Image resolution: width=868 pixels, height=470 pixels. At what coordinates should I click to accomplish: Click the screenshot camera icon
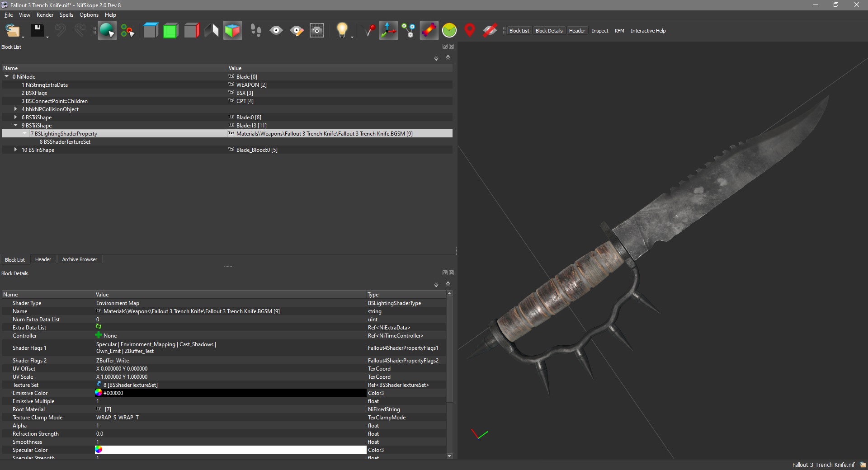click(317, 31)
